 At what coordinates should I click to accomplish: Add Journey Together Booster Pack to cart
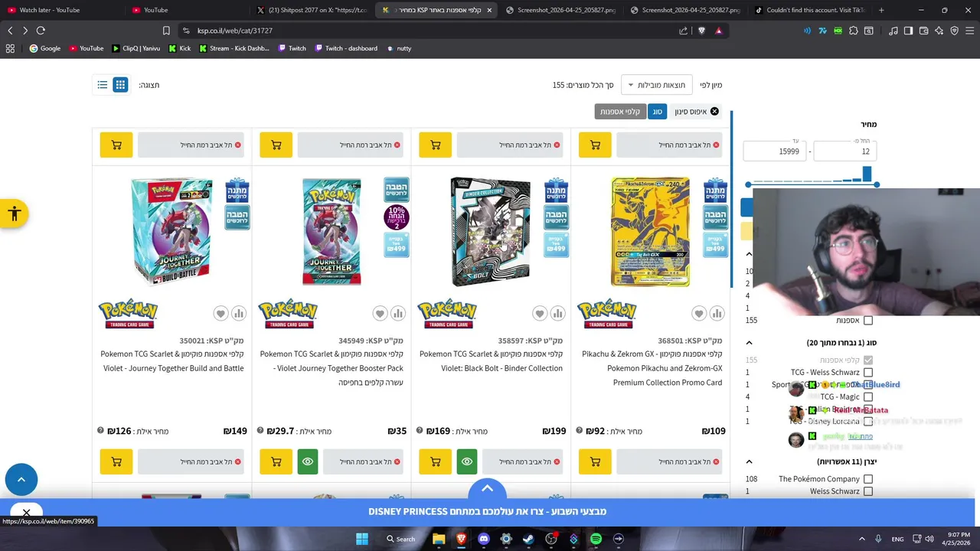pos(276,461)
